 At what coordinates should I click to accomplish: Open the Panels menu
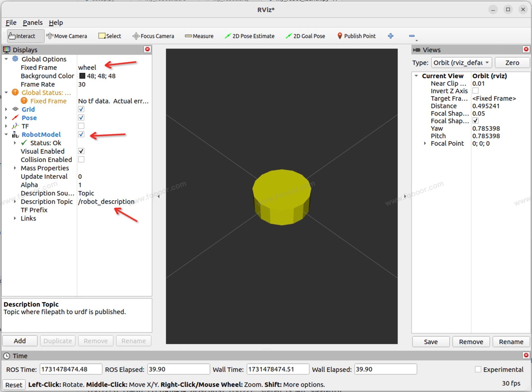point(33,23)
